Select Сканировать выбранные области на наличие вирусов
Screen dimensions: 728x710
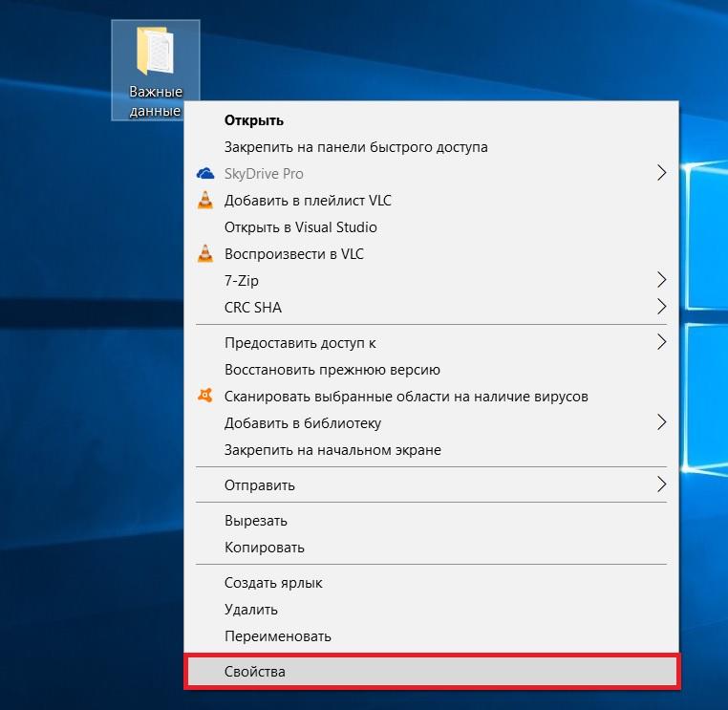tap(431, 397)
